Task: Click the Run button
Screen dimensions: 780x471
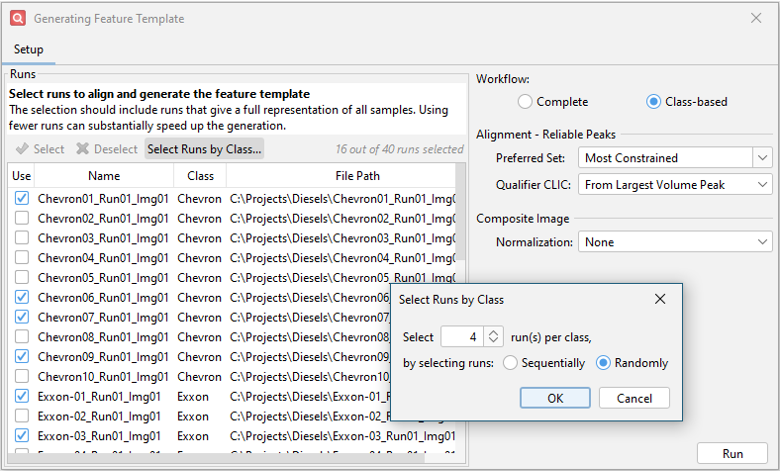Action: coord(732,453)
